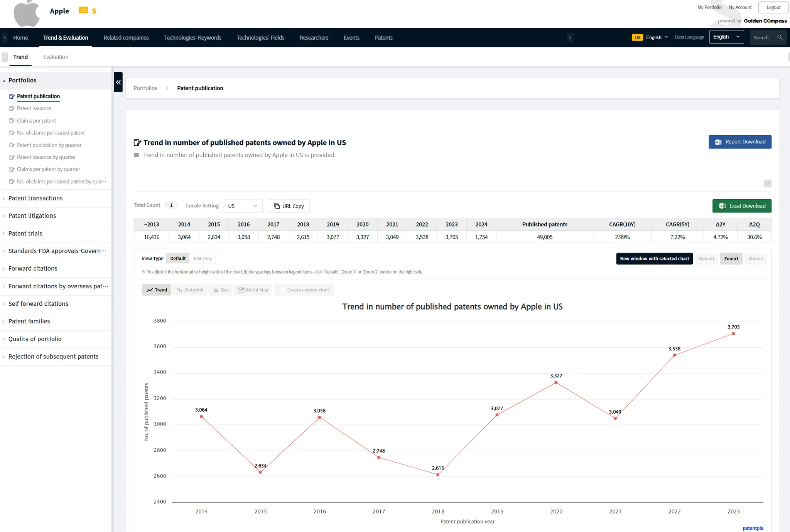The width and height of the screenshot is (790, 532).
Task: Click the search magnifier icon
Action: pyautogui.click(x=780, y=37)
